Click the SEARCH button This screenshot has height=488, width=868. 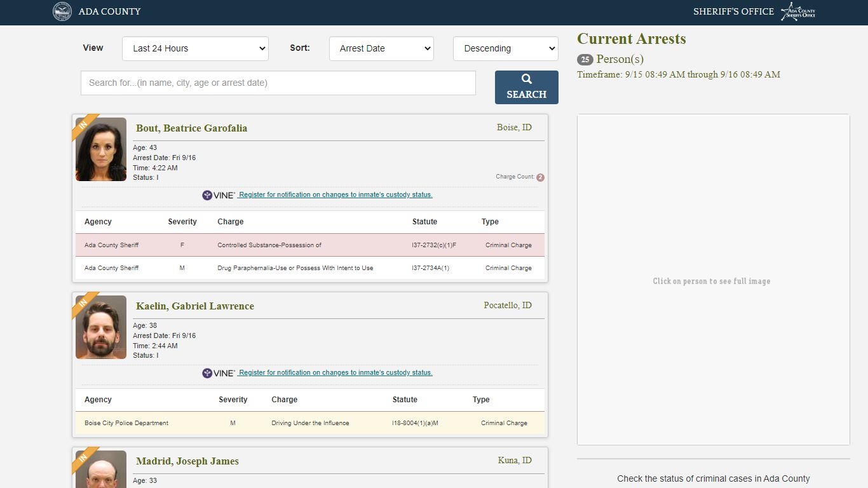point(527,87)
